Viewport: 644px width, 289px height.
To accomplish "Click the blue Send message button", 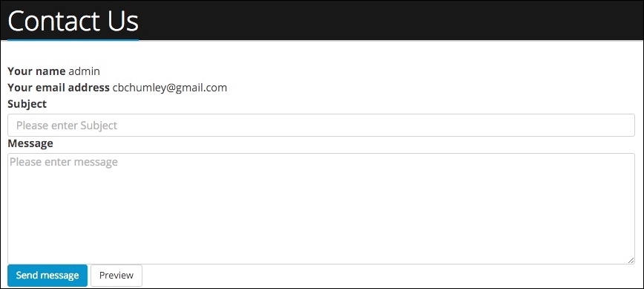I will (47, 276).
